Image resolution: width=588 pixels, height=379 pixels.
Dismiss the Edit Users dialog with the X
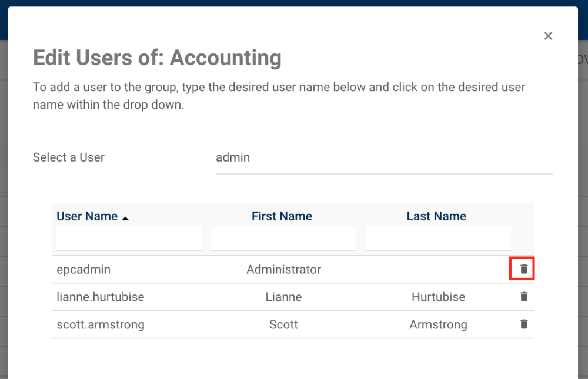pyautogui.click(x=548, y=35)
